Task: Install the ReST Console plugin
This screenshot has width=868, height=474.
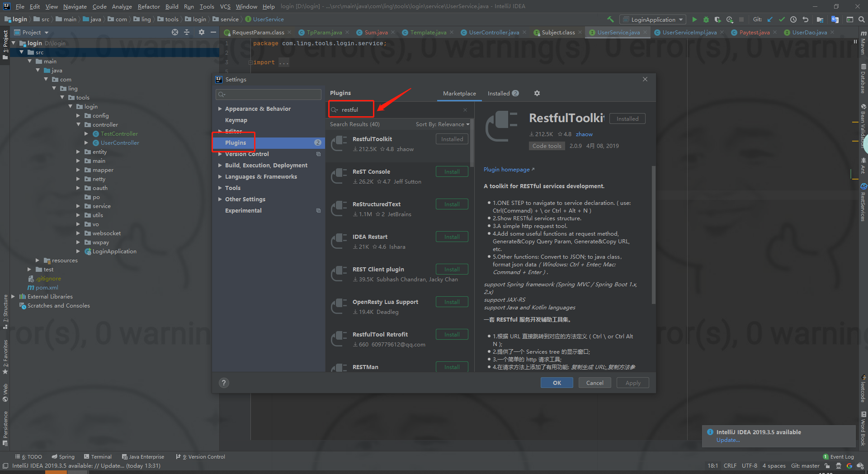Action: click(x=451, y=171)
